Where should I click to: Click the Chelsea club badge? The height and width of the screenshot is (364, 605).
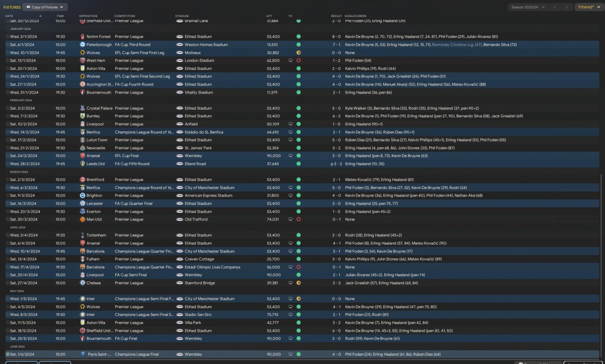click(82, 283)
